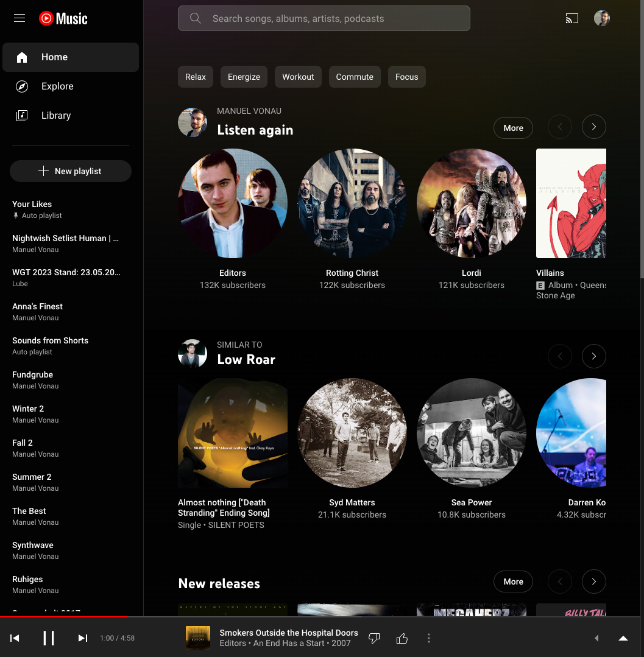
Task: Click the search magnifier icon
Action: click(195, 18)
